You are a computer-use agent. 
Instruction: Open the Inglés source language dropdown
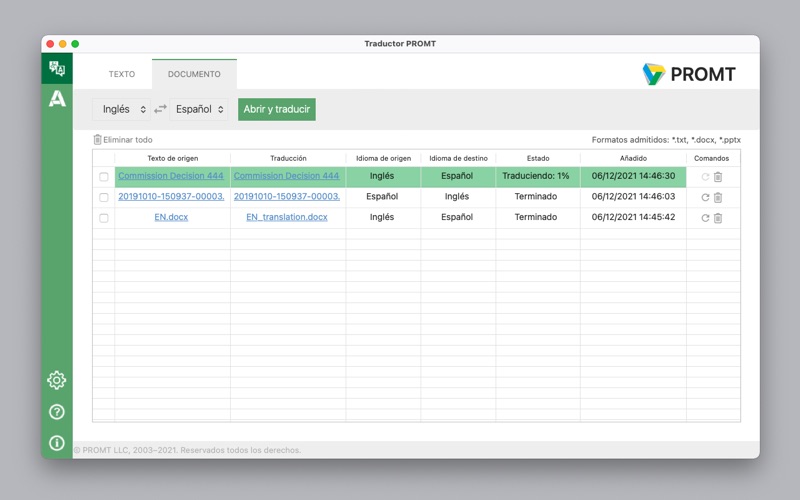(121, 109)
